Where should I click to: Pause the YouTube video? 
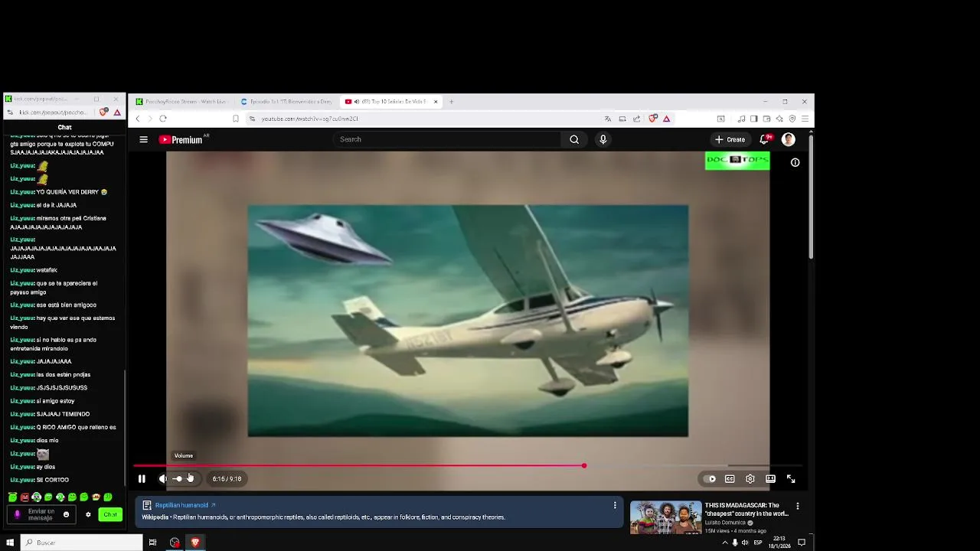pos(142,479)
